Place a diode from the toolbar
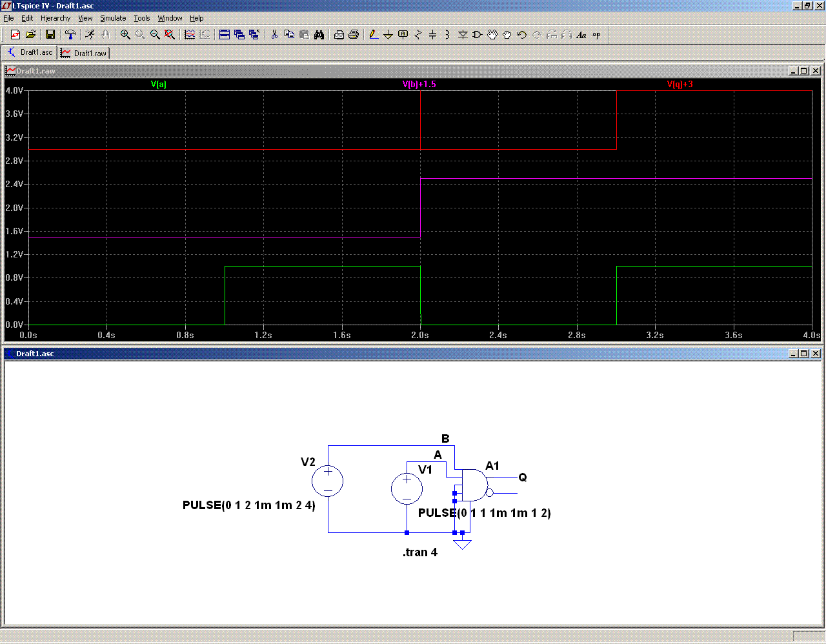This screenshot has width=826, height=644. tap(463, 35)
